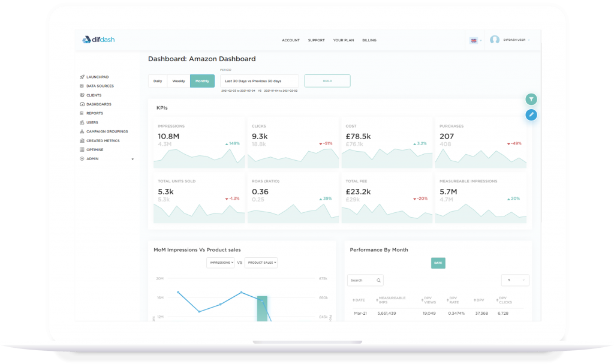The image size is (614, 364).
Task: Click the user avatar icon
Action: point(495,40)
